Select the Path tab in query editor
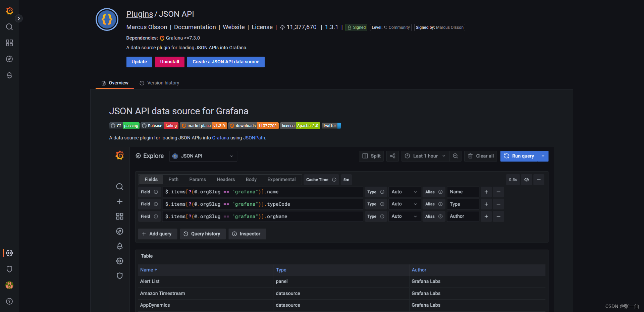The width and height of the screenshot is (644, 312). pyautogui.click(x=173, y=179)
